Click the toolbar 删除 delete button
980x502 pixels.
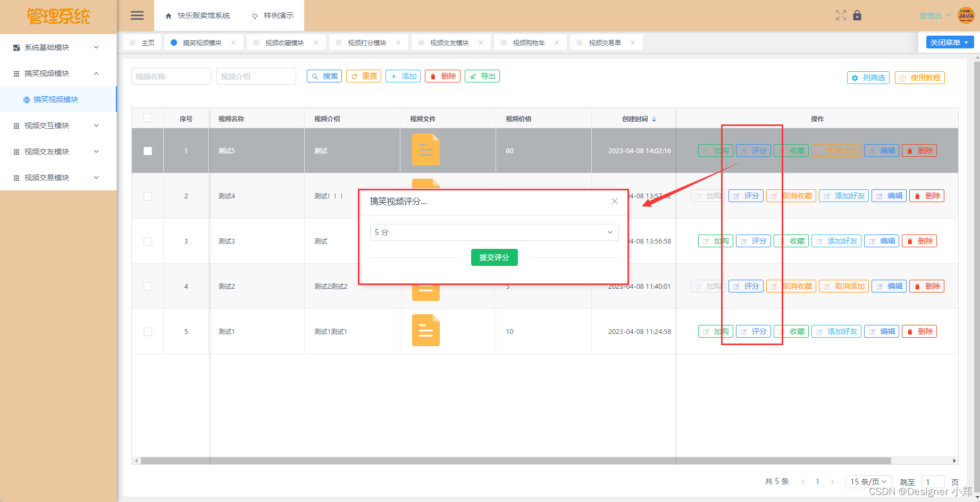pos(442,76)
